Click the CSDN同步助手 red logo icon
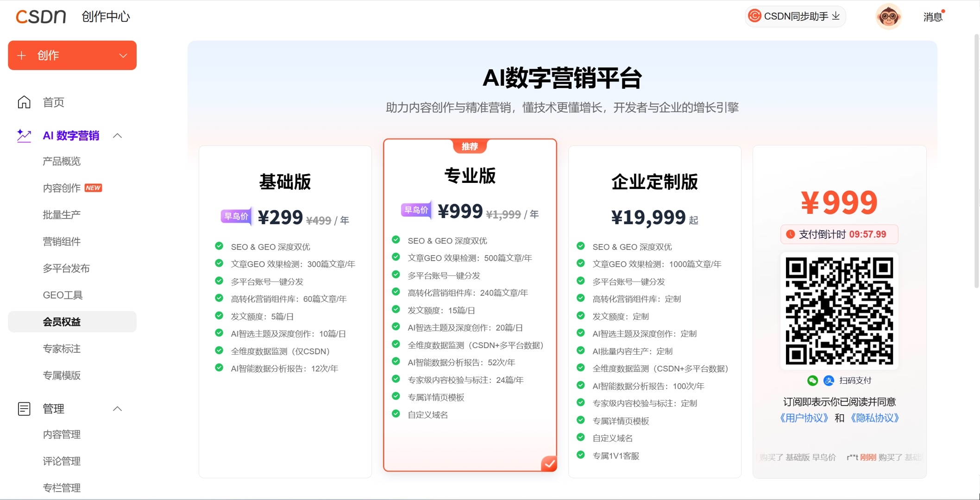 click(x=754, y=16)
